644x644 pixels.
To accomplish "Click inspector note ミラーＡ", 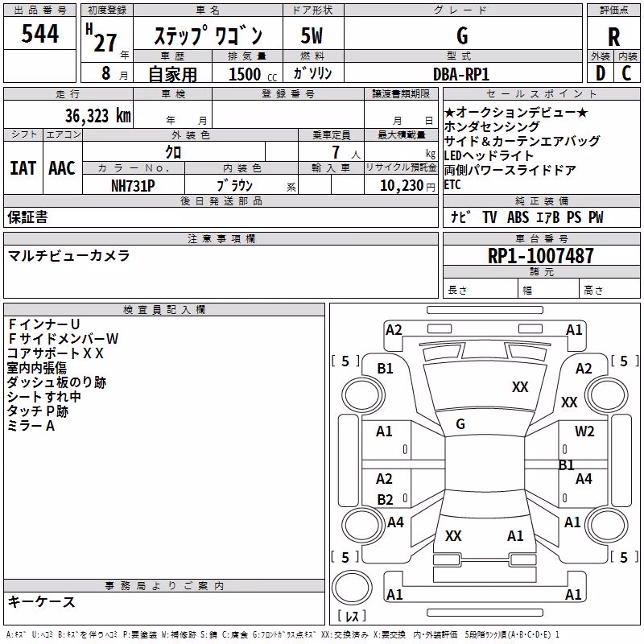I will [x=31, y=426].
